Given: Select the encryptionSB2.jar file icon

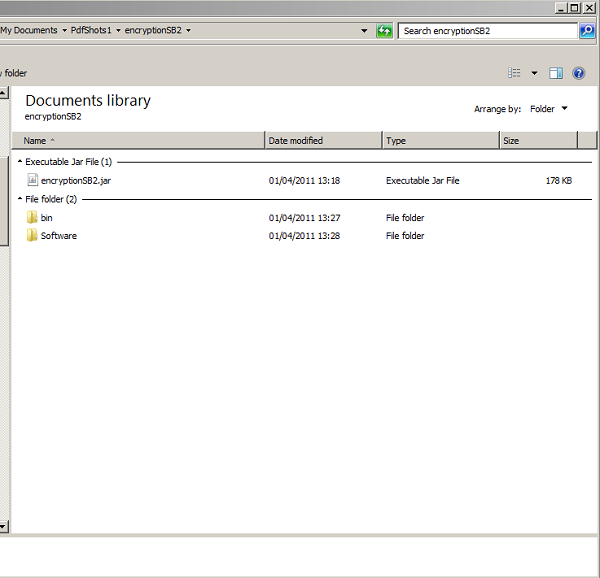Looking at the screenshot, I should pos(33,180).
